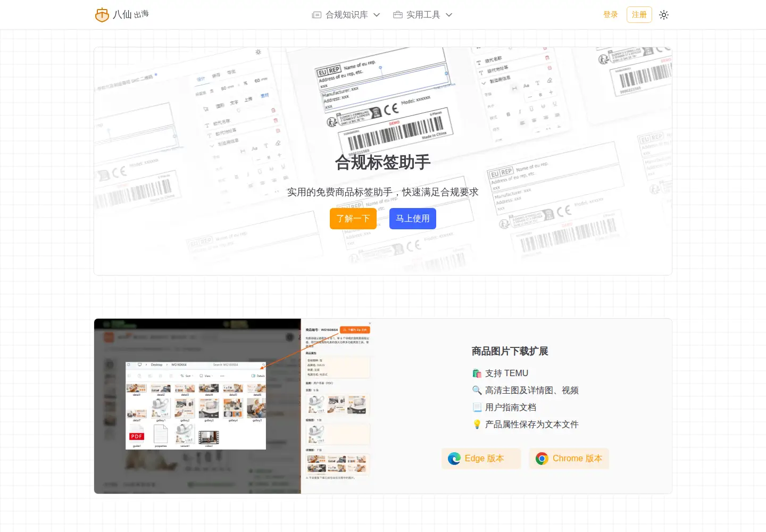This screenshot has height=532, width=766.
Task: Click the 马上使用 blue button
Action: [413, 219]
